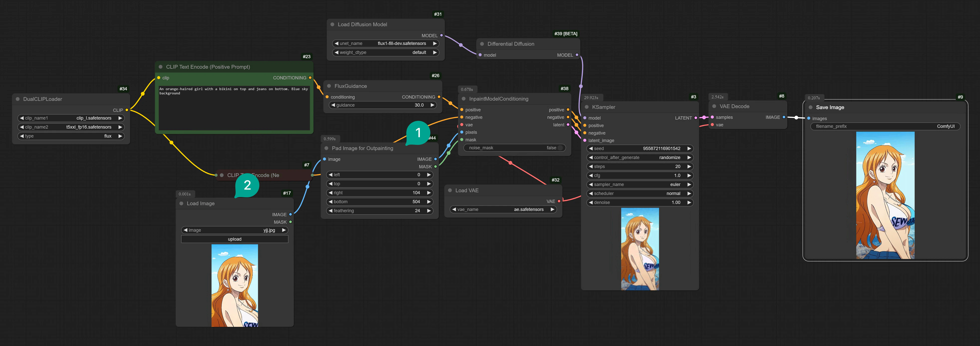Collapse the KSampler node using its title dot

click(587, 107)
